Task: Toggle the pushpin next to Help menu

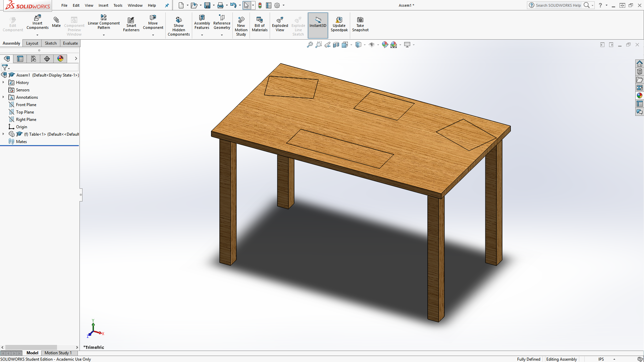Action: tap(167, 5)
